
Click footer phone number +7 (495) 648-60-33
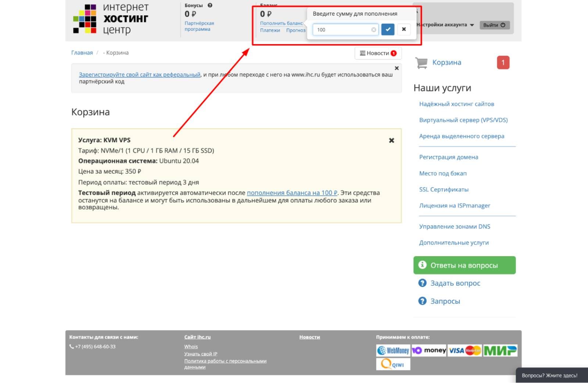click(x=95, y=347)
